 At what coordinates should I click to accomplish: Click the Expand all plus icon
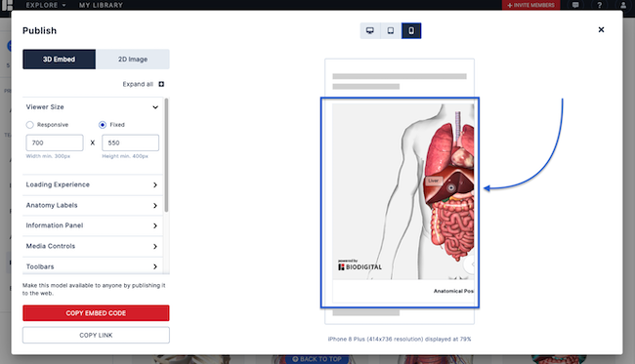pyautogui.click(x=161, y=84)
